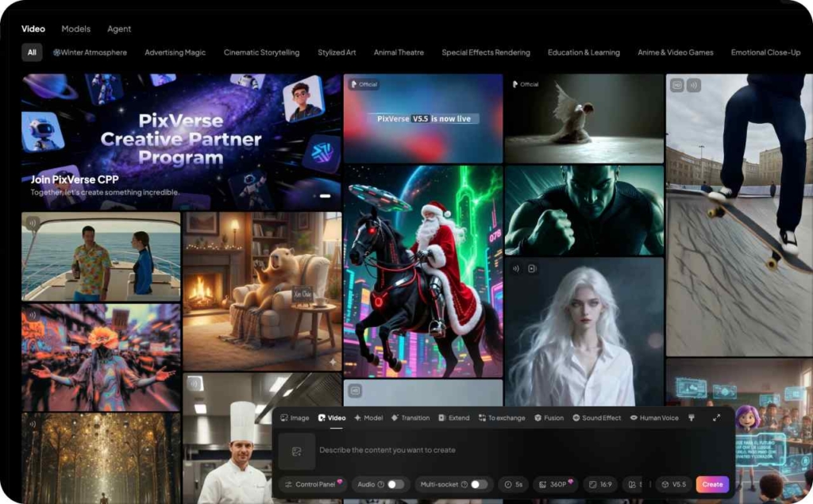Click the pin icon on the creation toolbar
This screenshot has width=813, height=504.
coord(690,418)
